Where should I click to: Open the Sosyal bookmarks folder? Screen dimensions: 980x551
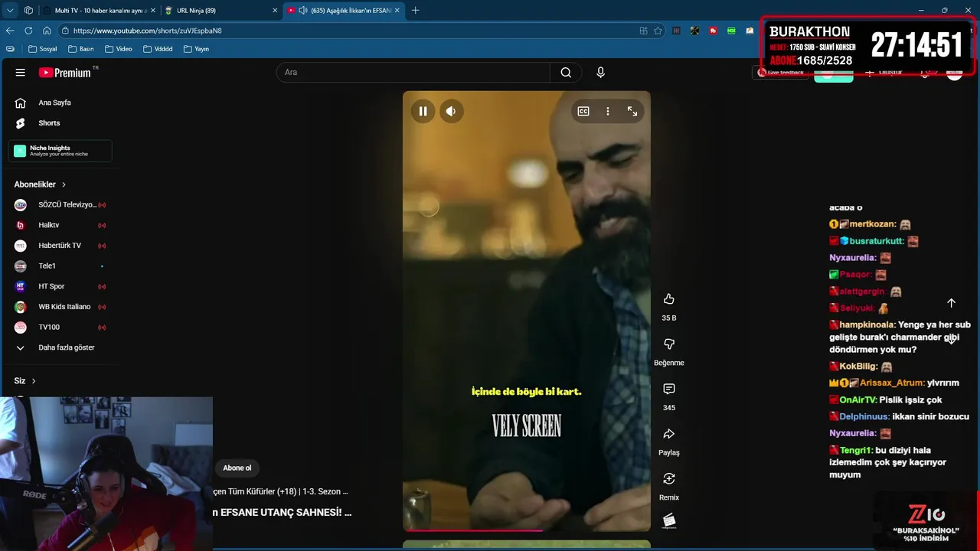[42, 49]
